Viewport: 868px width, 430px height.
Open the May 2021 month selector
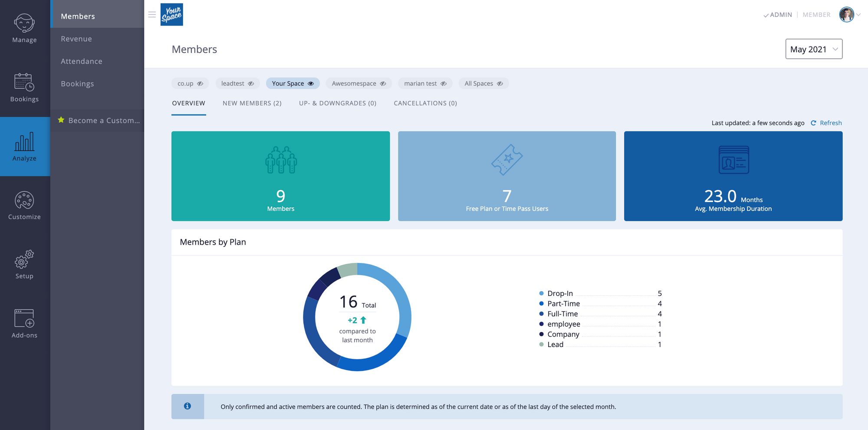pyautogui.click(x=813, y=49)
